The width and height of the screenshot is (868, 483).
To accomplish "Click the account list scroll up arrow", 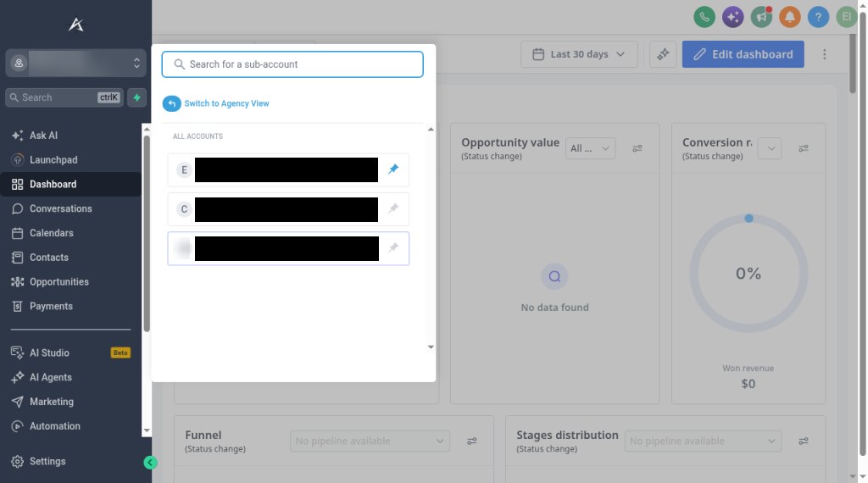I will click(431, 130).
